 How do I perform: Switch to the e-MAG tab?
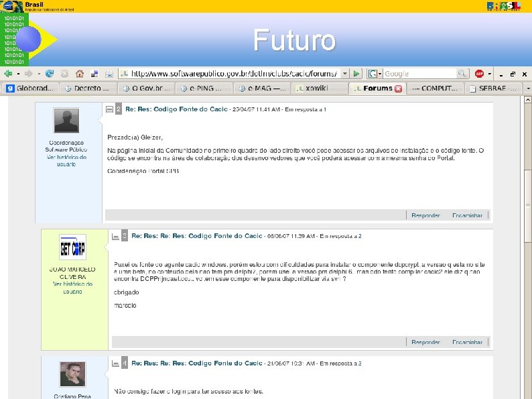[x=263, y=89]
